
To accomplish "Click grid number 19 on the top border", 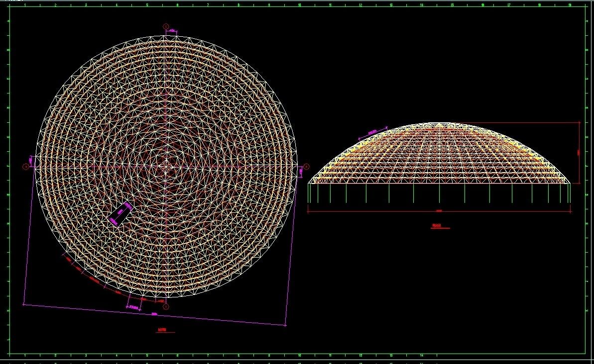I will click(x=570, y=5).
